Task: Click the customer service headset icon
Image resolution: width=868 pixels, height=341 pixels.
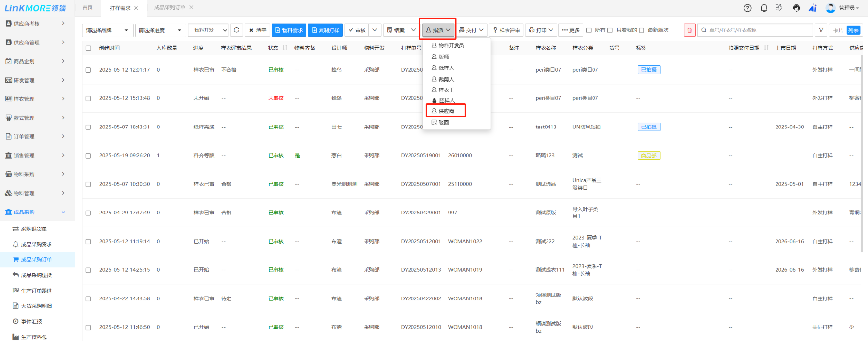Action: (x=796, y=8)
